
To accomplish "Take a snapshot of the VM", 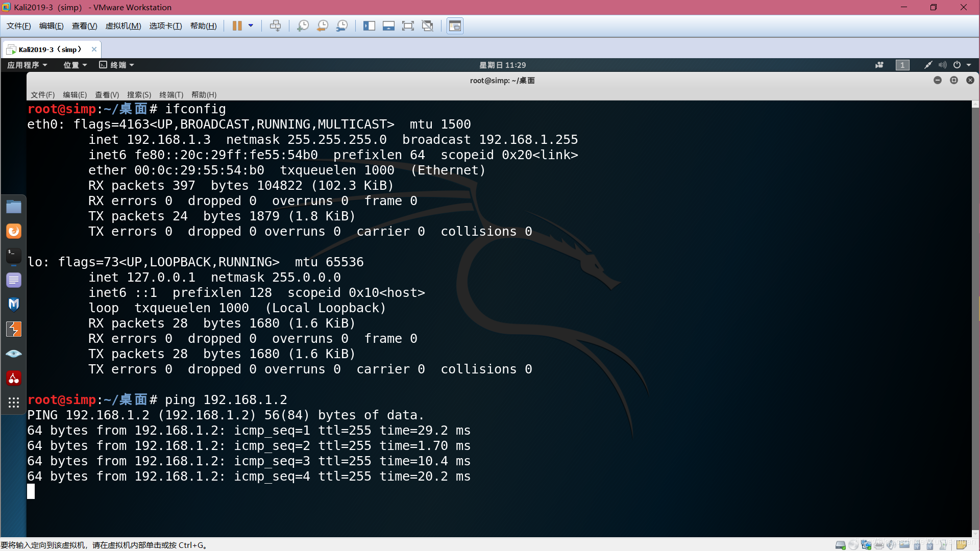I will click(x=303, y=26).
